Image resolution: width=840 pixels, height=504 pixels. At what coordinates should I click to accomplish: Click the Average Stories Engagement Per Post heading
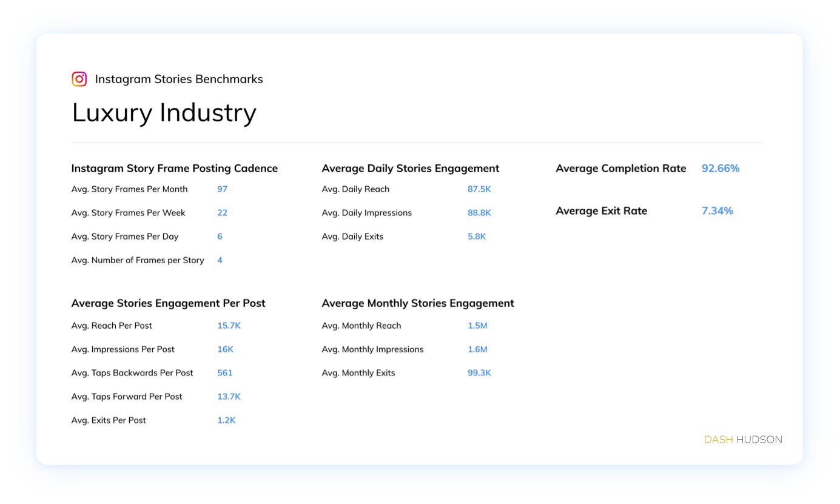point(168,303)
